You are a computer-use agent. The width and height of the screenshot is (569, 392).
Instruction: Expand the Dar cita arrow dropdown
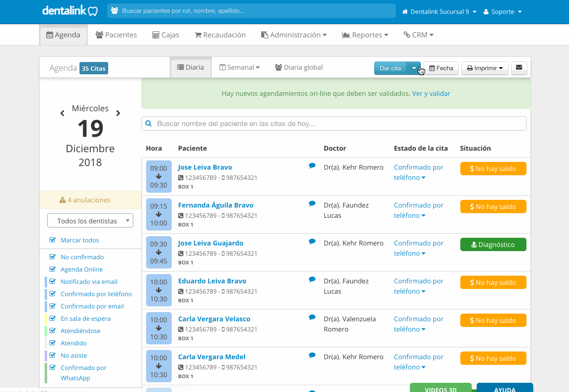click(x=414, y=68)
